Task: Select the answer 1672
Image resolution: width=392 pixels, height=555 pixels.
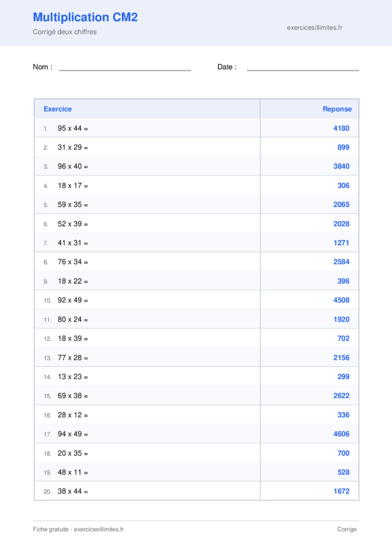Action: 342,491
